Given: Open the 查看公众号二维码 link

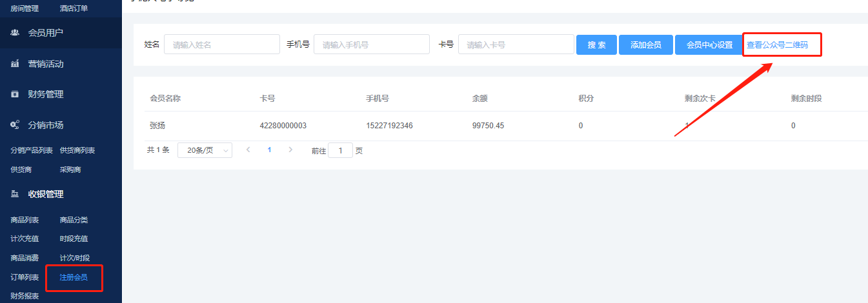Looking at the screenshot, I should tap(777, 45).
